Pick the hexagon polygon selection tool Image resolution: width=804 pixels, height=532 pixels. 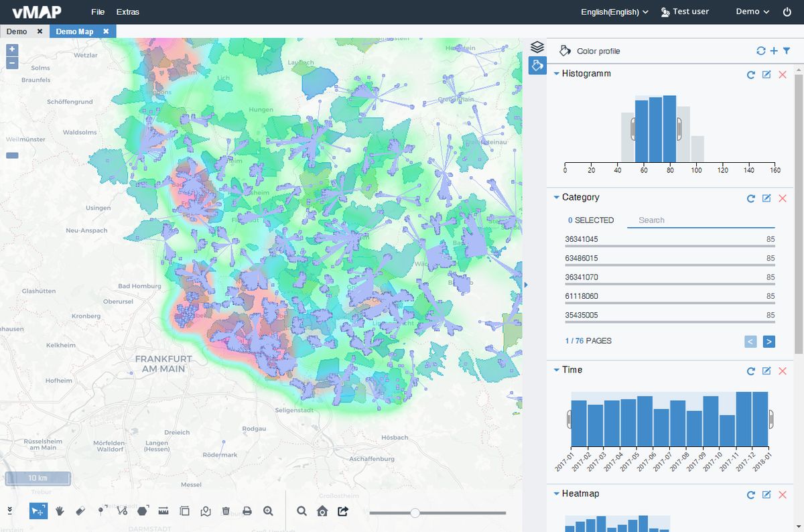(x=142, y=511)
